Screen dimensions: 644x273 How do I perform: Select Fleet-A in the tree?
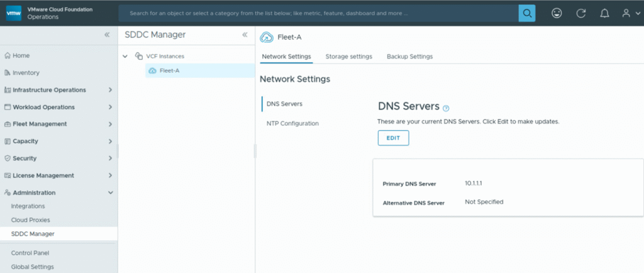point(169,70)
